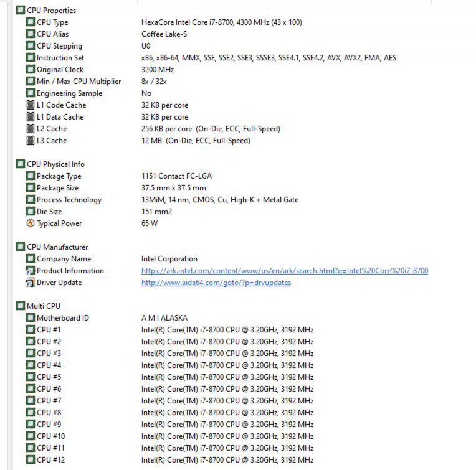
Task: Click the Multi CPU section icon
Action: click(21, 306)
